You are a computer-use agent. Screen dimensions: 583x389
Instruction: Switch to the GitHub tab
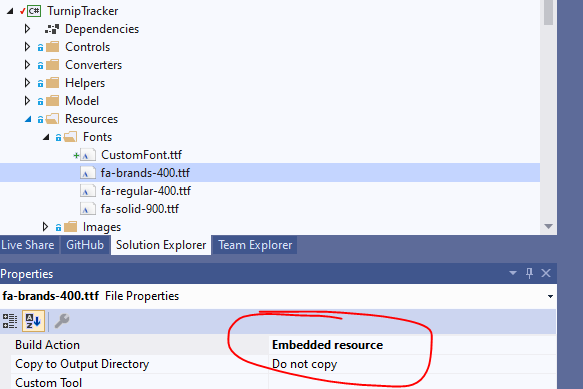[85, 245]
